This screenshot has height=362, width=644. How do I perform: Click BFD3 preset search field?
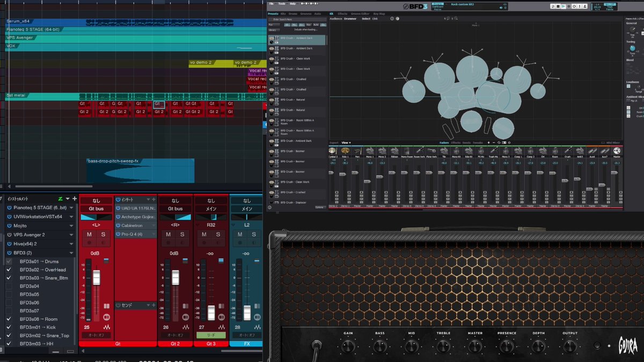point(297,19)
